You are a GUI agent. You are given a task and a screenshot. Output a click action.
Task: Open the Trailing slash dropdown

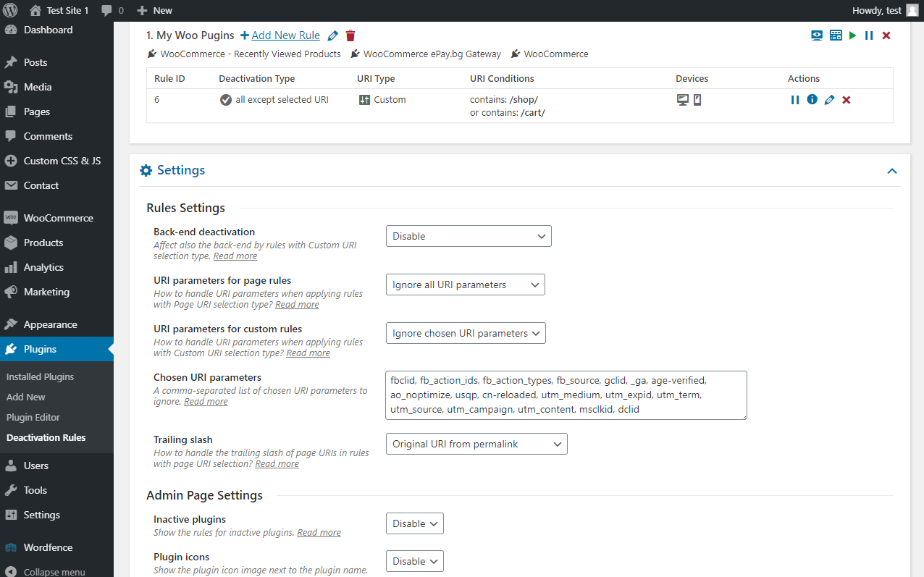pos(476,444)
